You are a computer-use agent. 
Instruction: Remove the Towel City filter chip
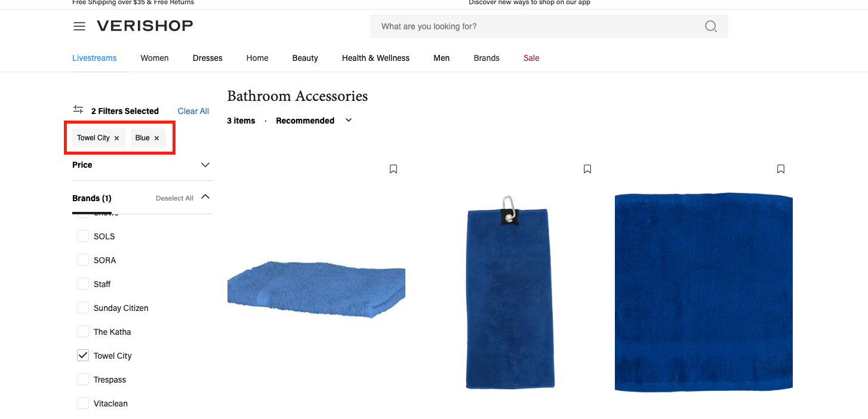[x=116, y=138]
